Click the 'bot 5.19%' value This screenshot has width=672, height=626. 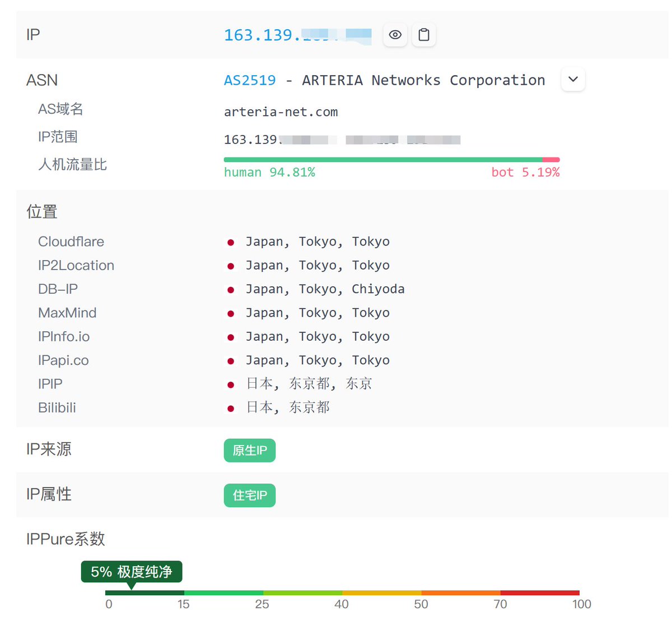525,173
